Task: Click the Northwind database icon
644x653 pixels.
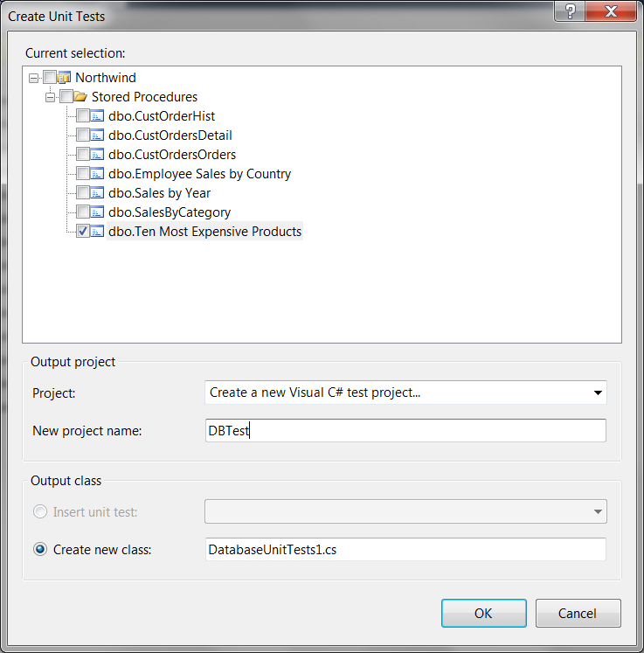Action: (64, 78)
